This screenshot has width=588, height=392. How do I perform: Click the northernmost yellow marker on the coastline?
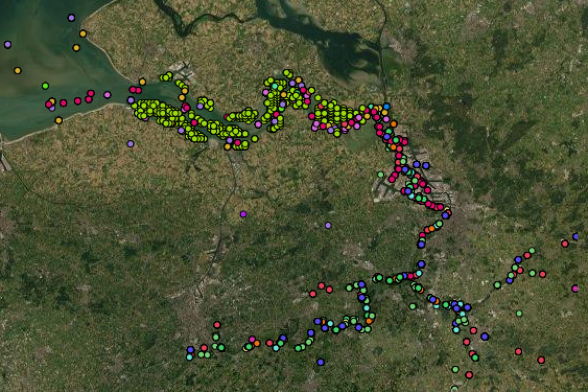click(83, 33)
